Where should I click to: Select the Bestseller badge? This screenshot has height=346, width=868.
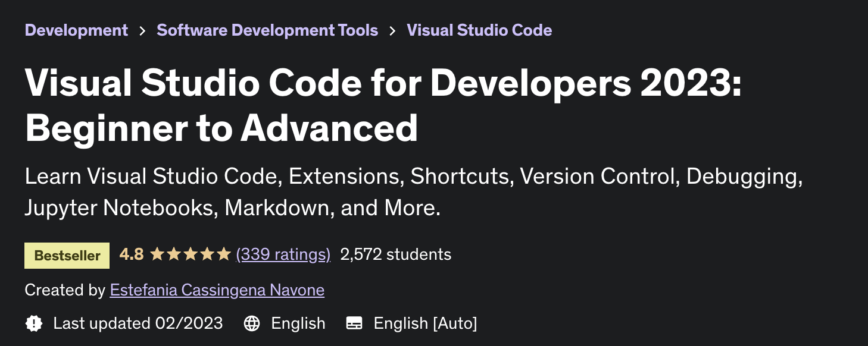coord(67,255)
